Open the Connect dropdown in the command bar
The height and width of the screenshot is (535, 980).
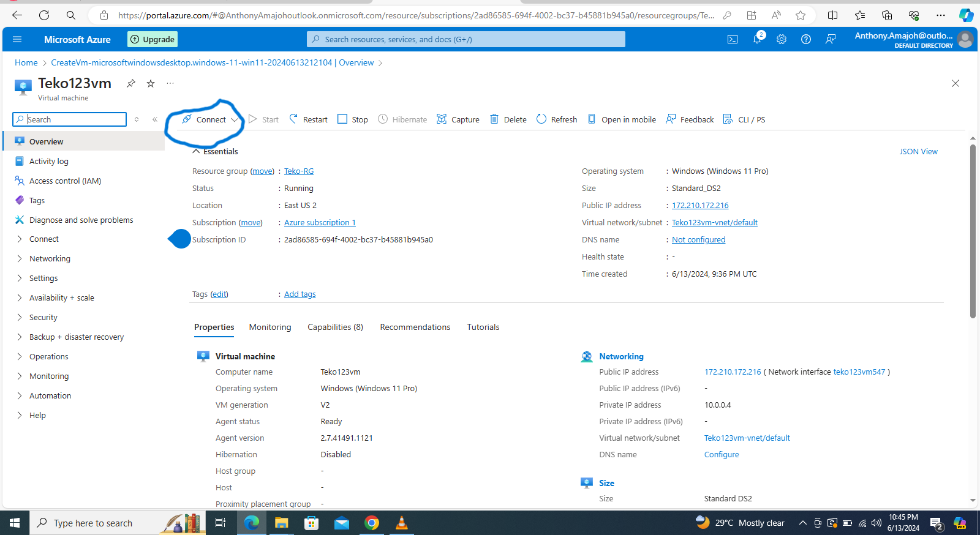point(210,119)
